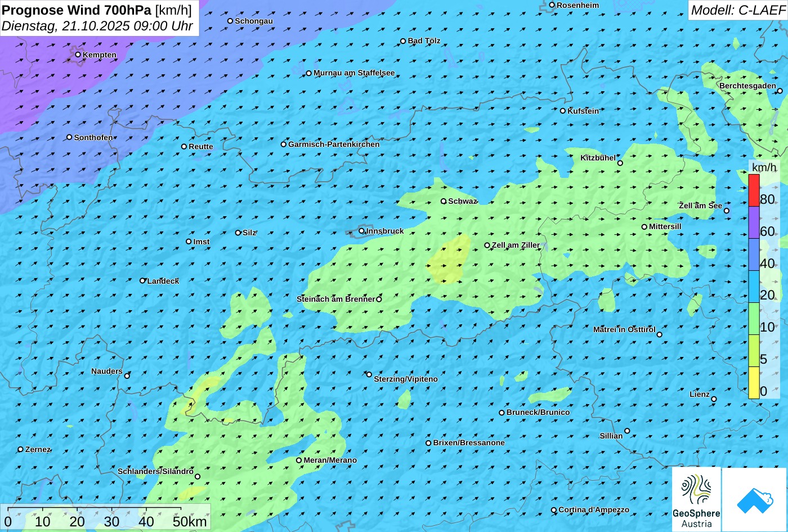788x532 pixels.
Task: Click the Reutte location dot
Action: [x=184, y=146]
